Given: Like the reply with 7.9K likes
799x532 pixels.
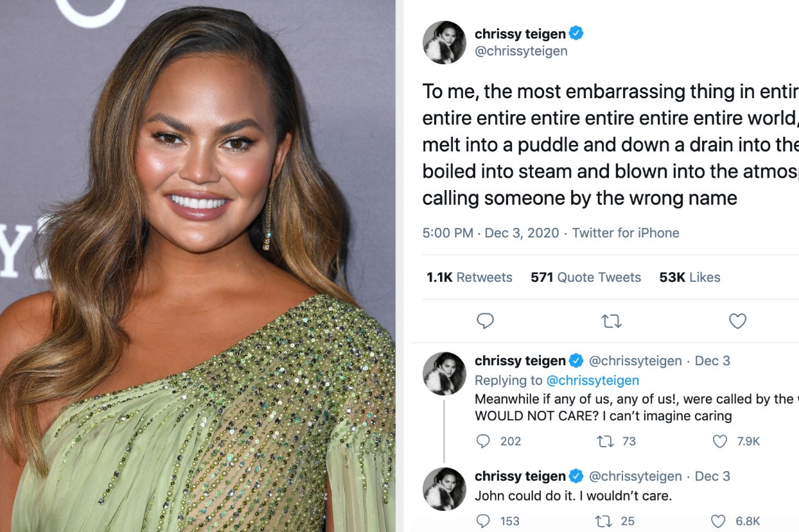Looking at the screenshot, I should click(720, 441).
